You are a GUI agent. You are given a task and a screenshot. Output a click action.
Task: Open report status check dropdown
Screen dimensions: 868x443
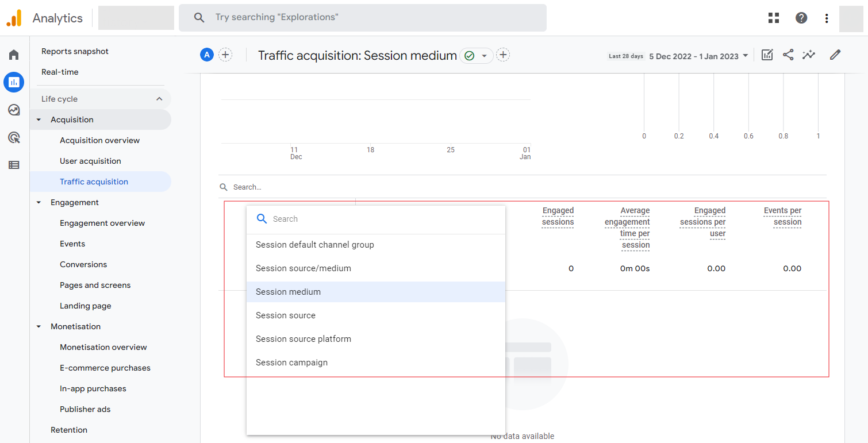[477, 56]
